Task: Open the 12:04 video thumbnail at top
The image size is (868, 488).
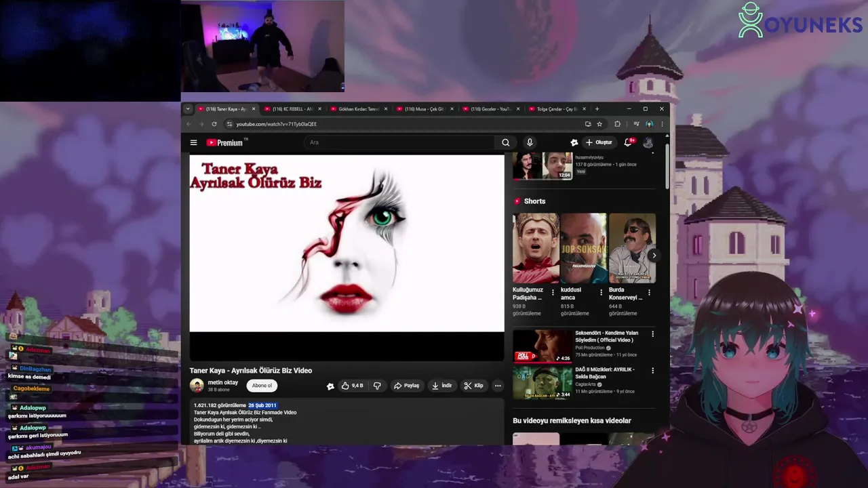Action: coord(542,166)
